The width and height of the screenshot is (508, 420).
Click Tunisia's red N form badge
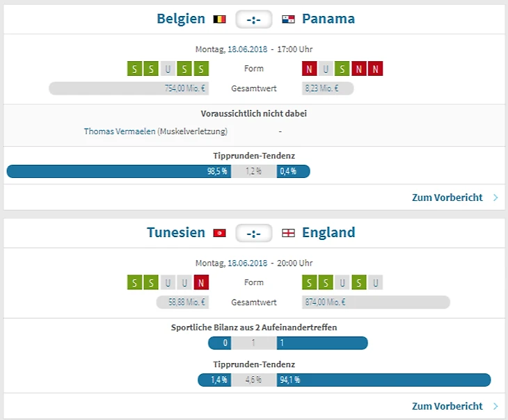pyautogui.click(x=202, y=282)
